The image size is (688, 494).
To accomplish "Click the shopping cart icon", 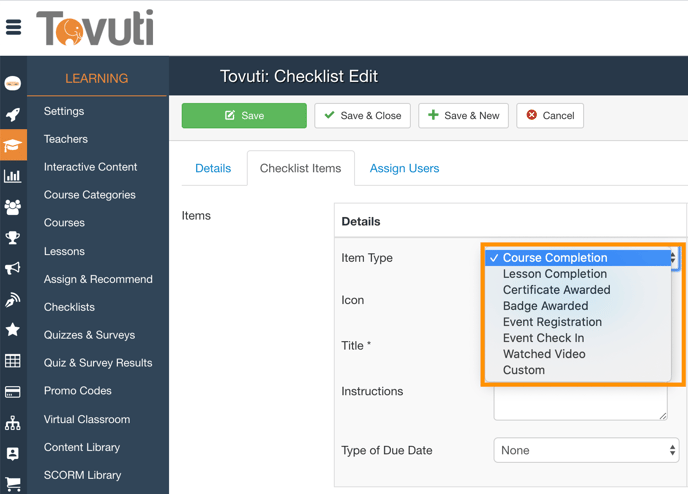I will 13,484.
